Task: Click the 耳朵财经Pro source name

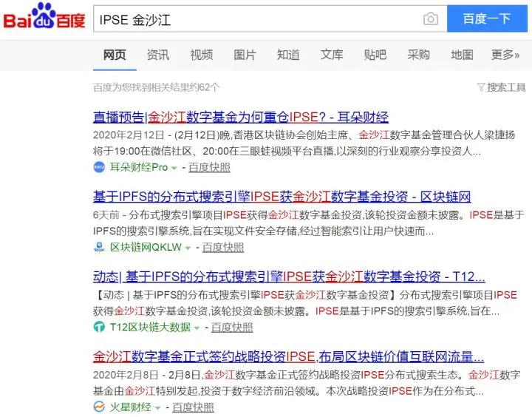Action: (x=139, y=167)
